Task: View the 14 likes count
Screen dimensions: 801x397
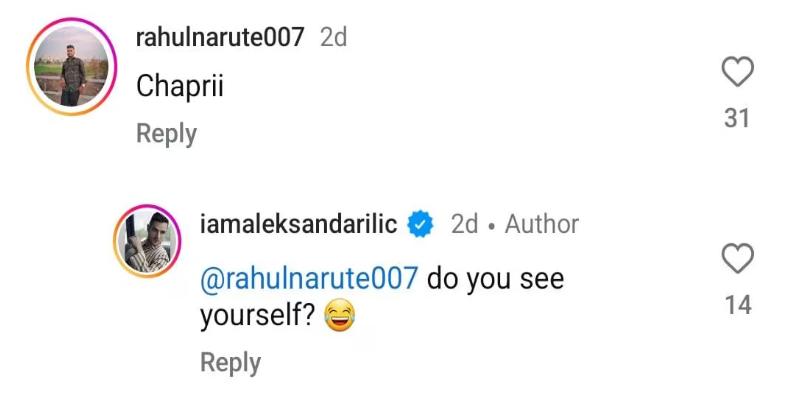Action: click(738, 305)
